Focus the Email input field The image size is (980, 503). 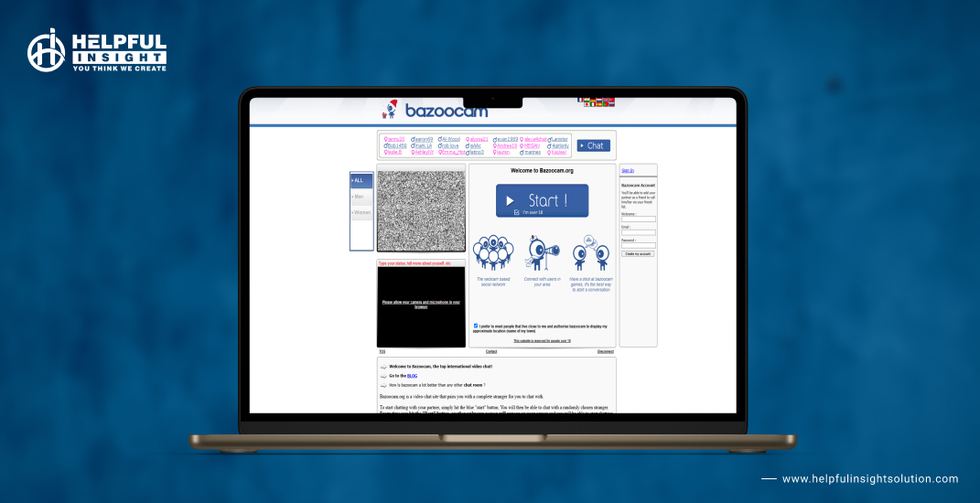(x=639, y=232)
